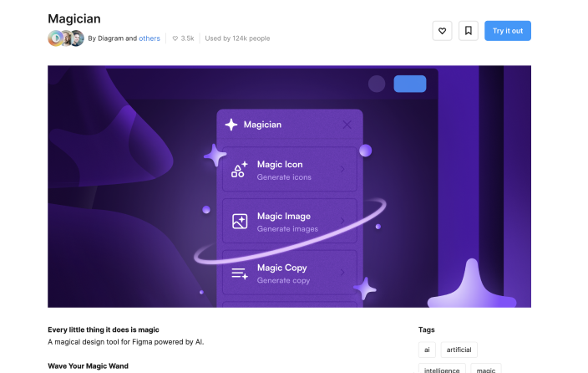Screen dimensions: 588x373
Task: Open the others contributors link
Action: coord(150,38)
